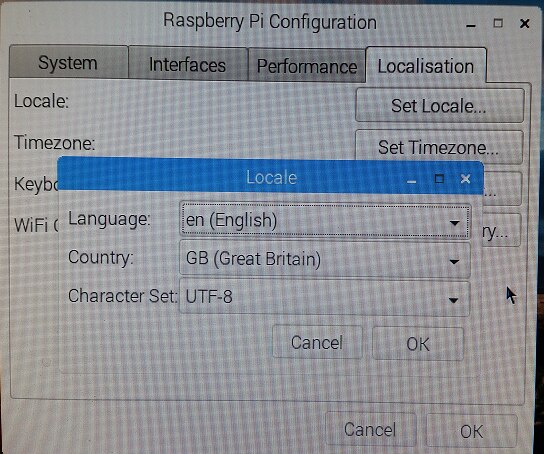
Task: Click the Set Locale... button
Action: (x=439, y=105)
